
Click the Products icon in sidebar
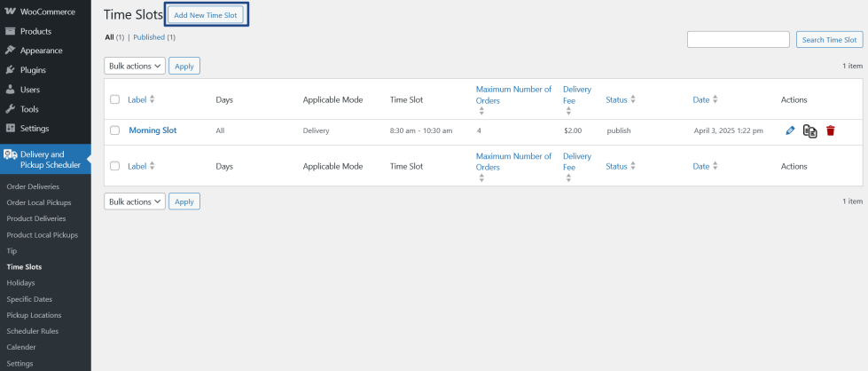(10, 31)
